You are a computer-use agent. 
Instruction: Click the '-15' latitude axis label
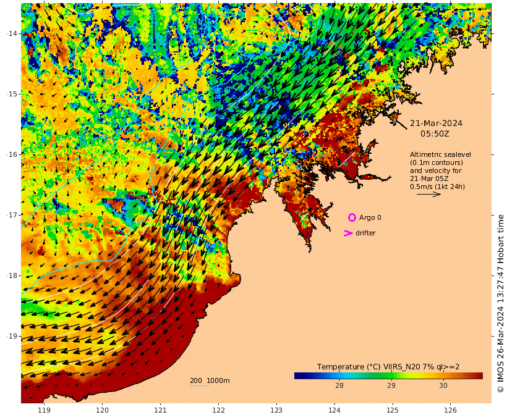pos(12,94)
